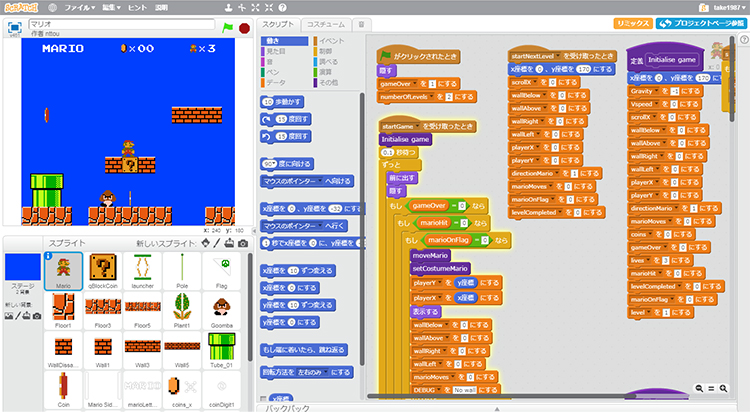Add a new sprite from camera

point(243,243)
